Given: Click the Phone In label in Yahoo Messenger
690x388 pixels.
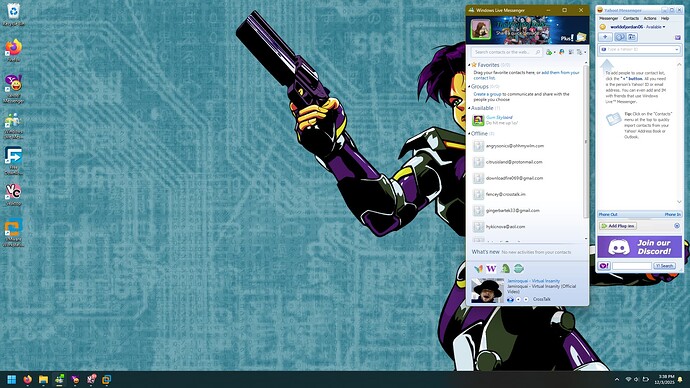Looking at the screenshot, I should click(x=673, y=214).
